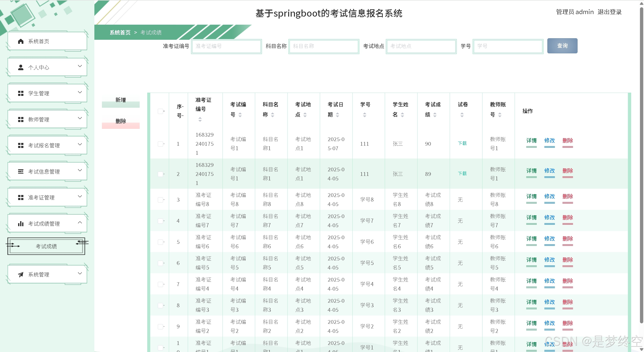Check the checkbox for row 1
644x352 pixels.
pos(160,144)
